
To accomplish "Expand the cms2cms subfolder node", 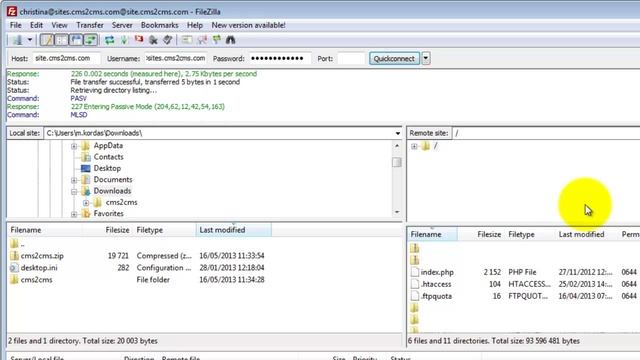I will click(x=86, y=203).
